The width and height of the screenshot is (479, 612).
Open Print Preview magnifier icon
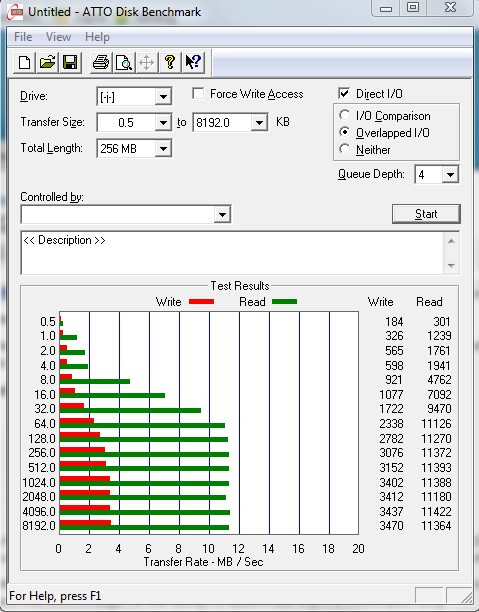[x=124, y=62]
